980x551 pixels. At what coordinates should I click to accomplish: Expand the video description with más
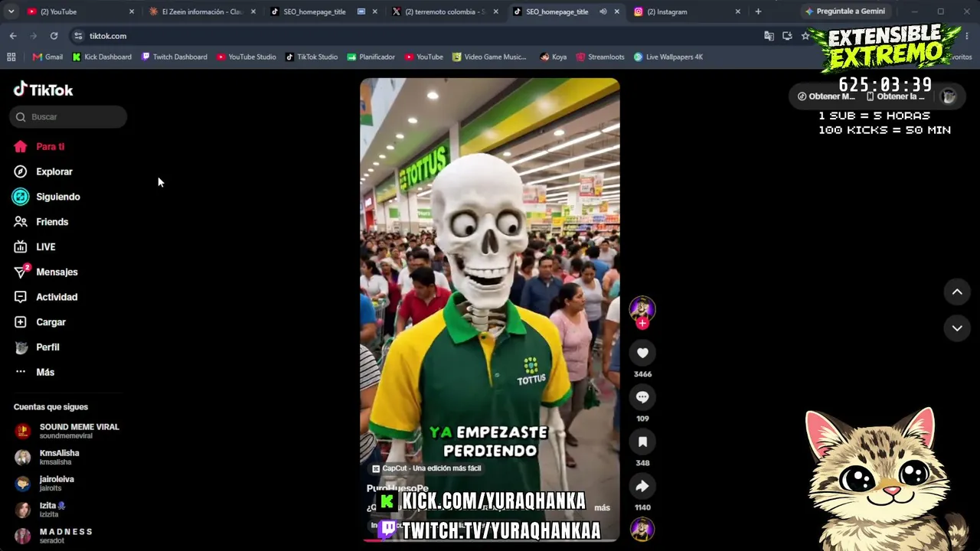[x=603, y=507]
